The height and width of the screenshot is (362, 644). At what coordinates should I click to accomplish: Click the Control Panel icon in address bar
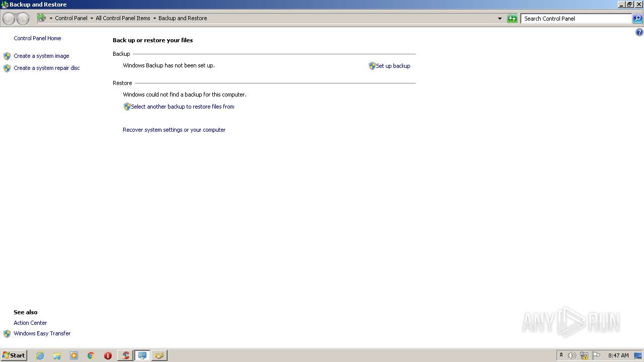(41, 18)
